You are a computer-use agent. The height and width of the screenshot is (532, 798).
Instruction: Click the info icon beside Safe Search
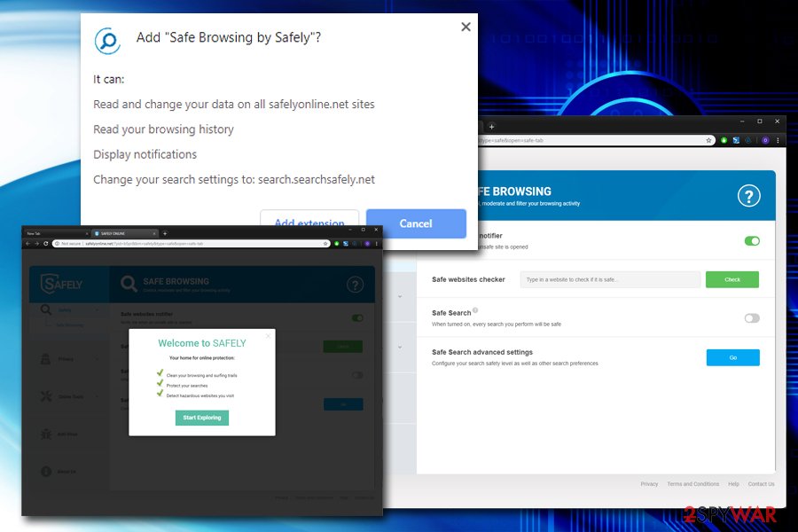tap(475, 310)
